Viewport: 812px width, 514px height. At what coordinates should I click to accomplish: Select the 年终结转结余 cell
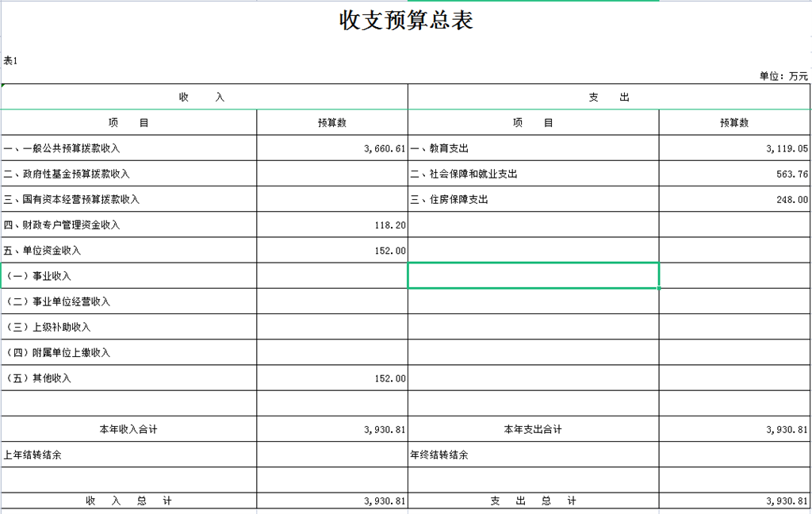point(533,455)
